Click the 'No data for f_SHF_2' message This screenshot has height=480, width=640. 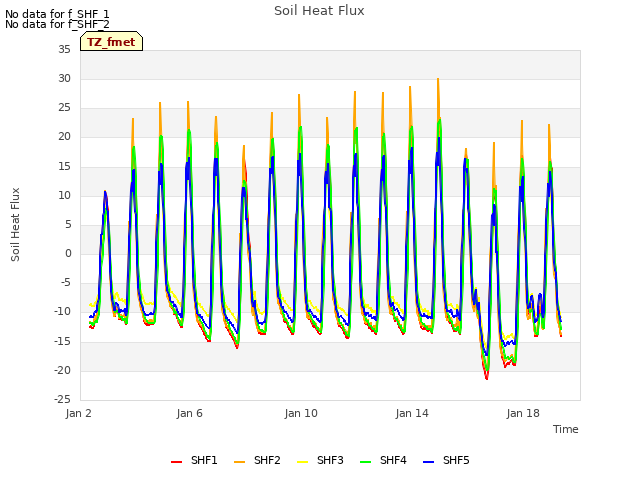(x=57, y=24)
